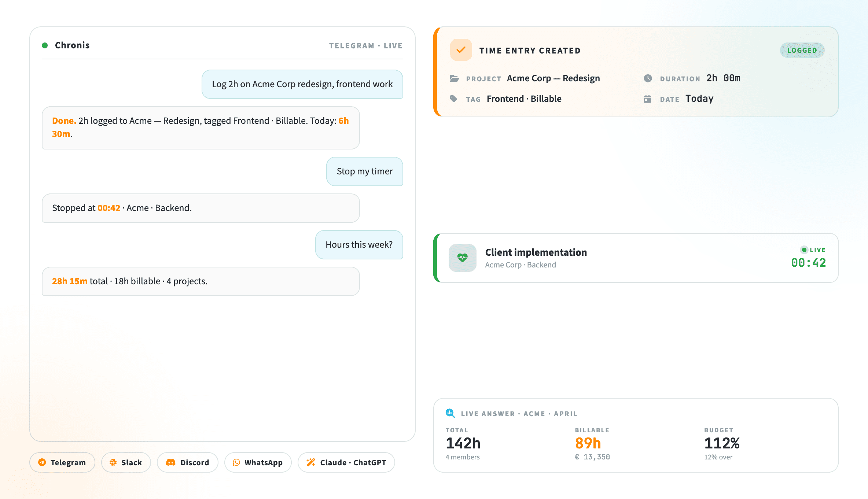Click the Telegram paper-plane icon
The image size is (868, 499).
pos(42,462)
